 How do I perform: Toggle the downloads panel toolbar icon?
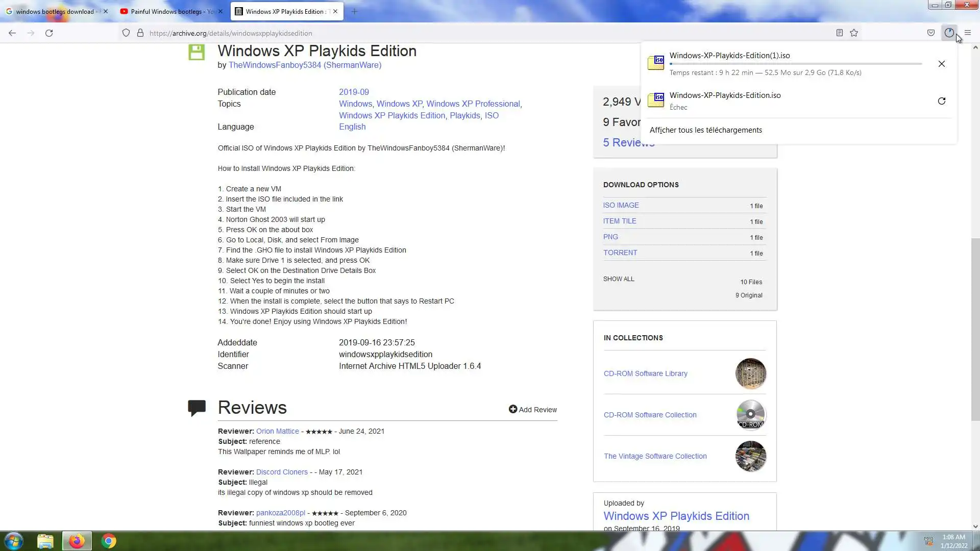pyautogui.click(x=949, y=33)
